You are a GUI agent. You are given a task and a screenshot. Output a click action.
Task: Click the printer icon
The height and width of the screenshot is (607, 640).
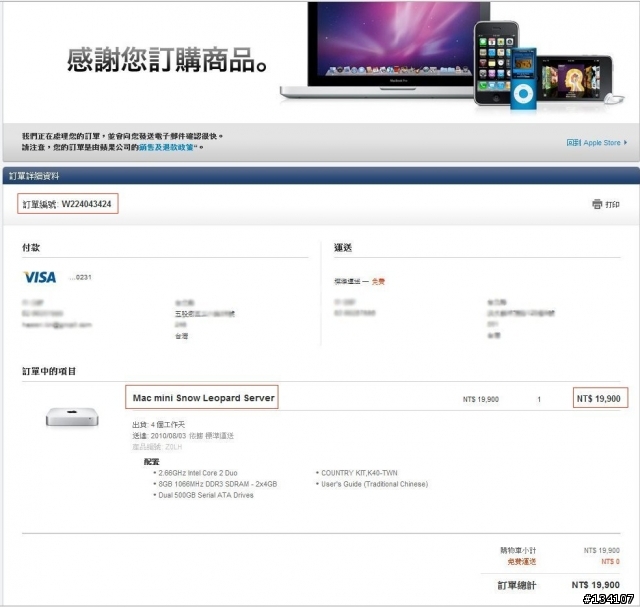click(x=597, y=204)
